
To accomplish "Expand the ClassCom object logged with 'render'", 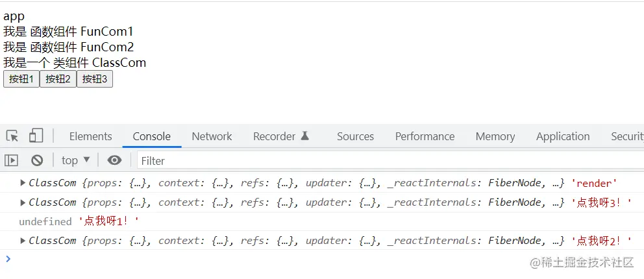I will pyautogui.click(x=23, y=183).
